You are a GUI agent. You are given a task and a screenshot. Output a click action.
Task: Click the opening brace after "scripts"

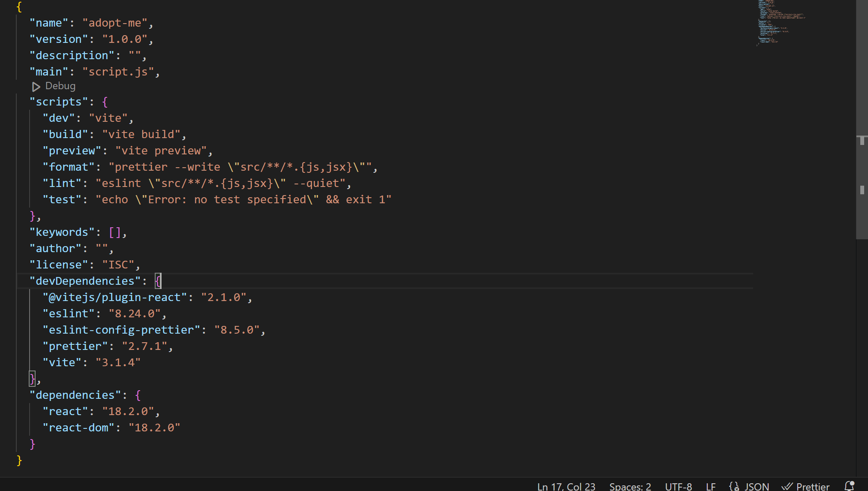[105, 102]
